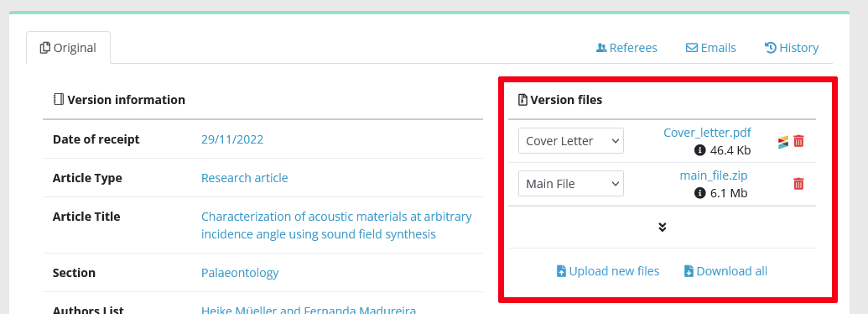Open main_file.zip file link
868x314 pixels.
(714, 175)
